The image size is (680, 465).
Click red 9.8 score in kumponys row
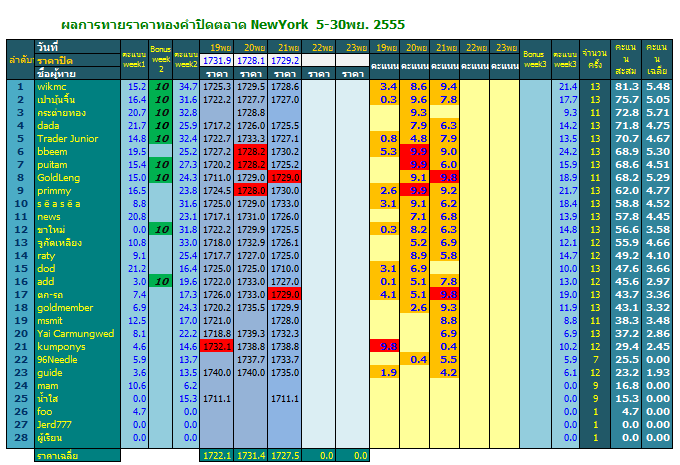384,347
